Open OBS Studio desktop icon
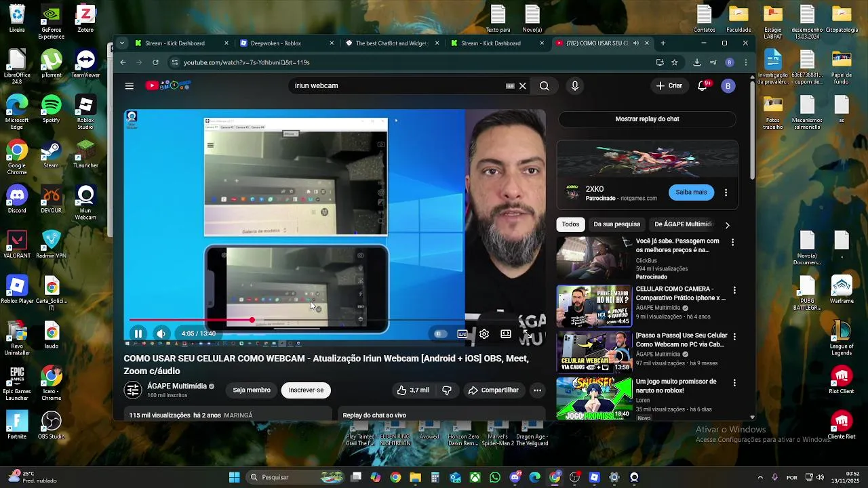 click(51, 426)
